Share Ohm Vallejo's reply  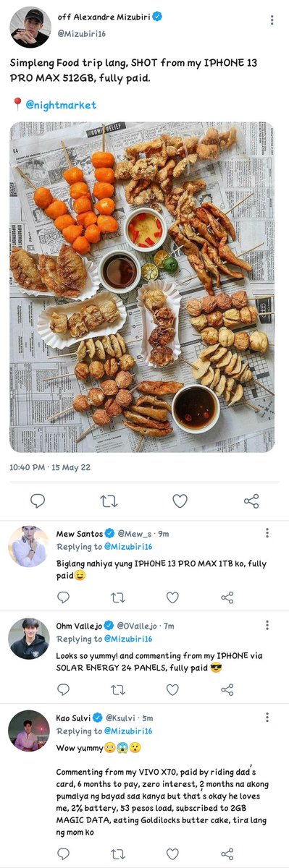click(227, 689)
